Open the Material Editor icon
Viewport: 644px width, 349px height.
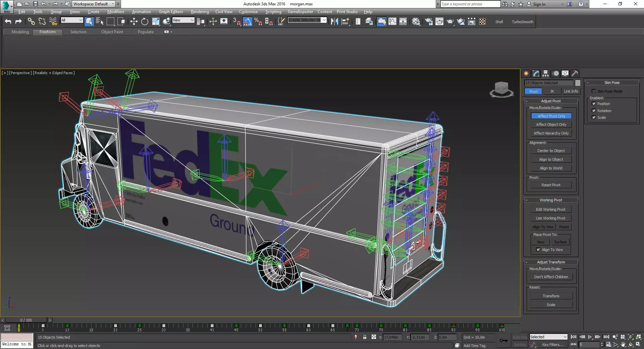[416, 21]
